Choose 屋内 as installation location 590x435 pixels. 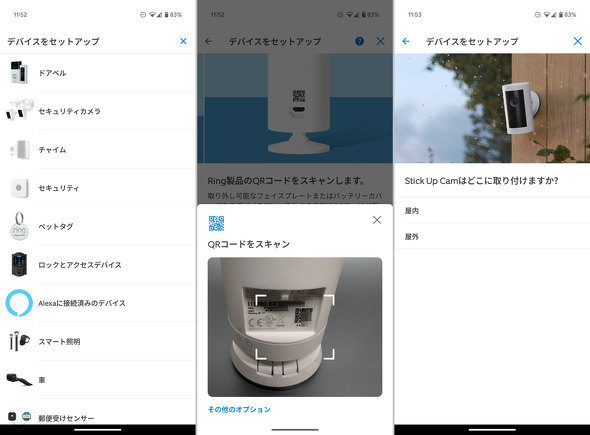pyautogui.click(x=492, y=211)
